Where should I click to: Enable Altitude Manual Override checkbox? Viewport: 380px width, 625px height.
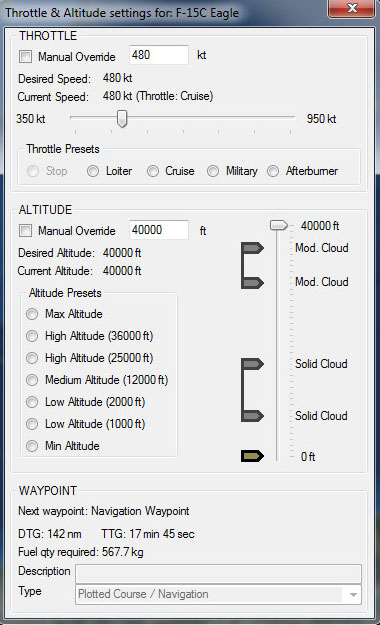coord(26,230)
